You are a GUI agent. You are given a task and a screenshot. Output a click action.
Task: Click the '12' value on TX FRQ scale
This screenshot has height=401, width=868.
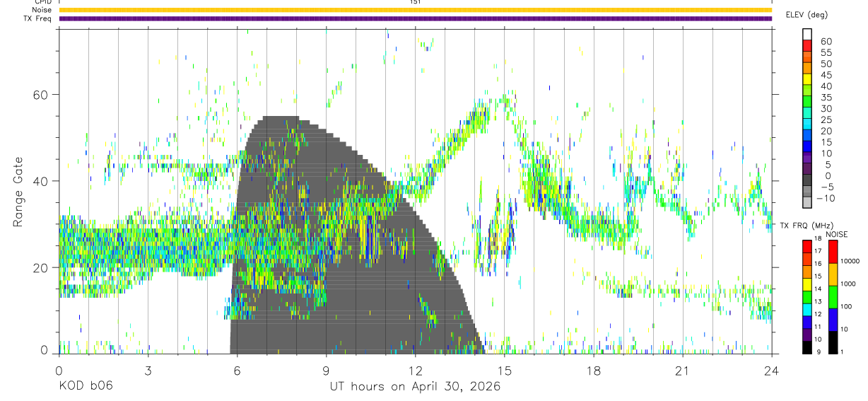click(x=818, y=314)
